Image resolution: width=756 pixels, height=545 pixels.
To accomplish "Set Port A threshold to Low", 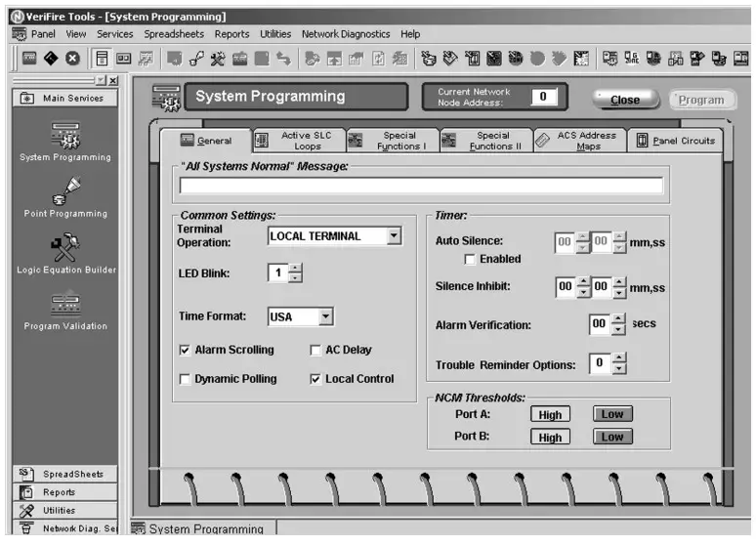I will (612, 414).
